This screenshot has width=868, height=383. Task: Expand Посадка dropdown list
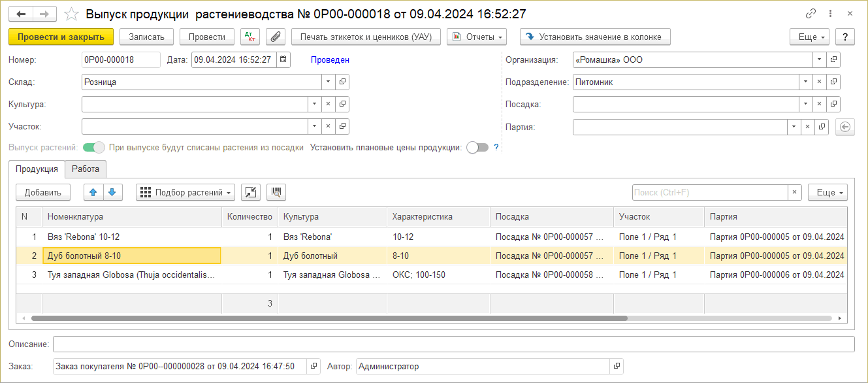(x=807, y=104)
